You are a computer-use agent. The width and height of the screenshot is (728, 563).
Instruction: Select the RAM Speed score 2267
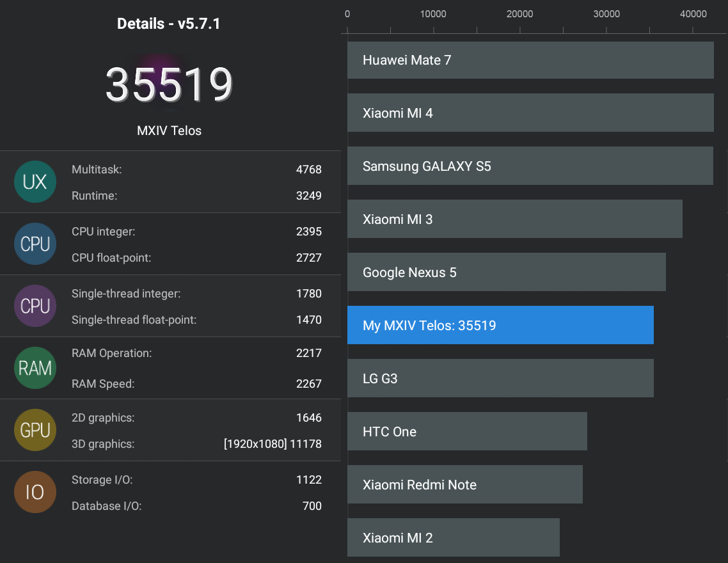(309, 384)
